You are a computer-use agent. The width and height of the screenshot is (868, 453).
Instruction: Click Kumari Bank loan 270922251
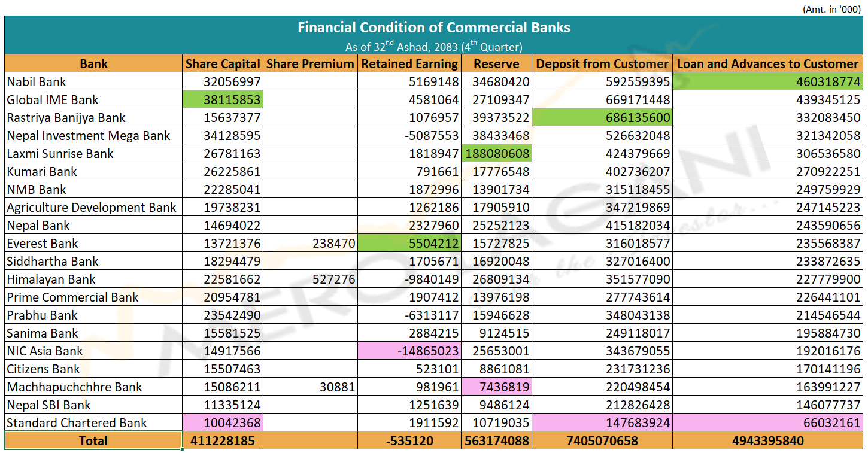tap(767, 172)
